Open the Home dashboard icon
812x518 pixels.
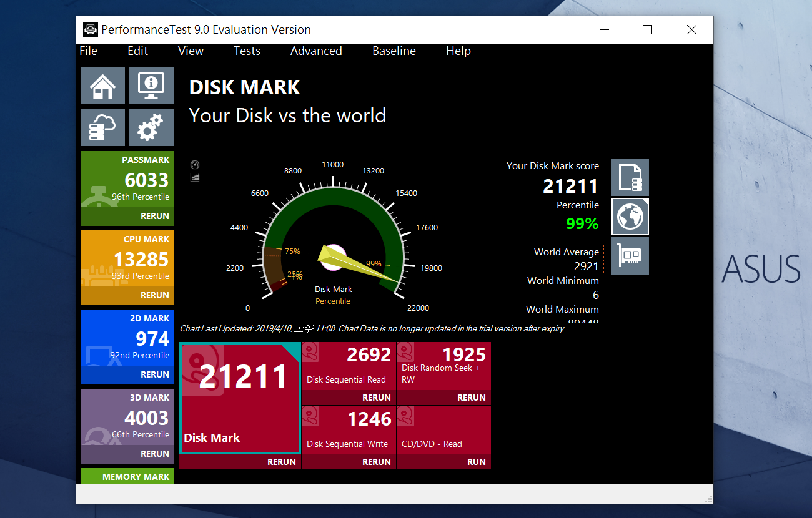102,86
